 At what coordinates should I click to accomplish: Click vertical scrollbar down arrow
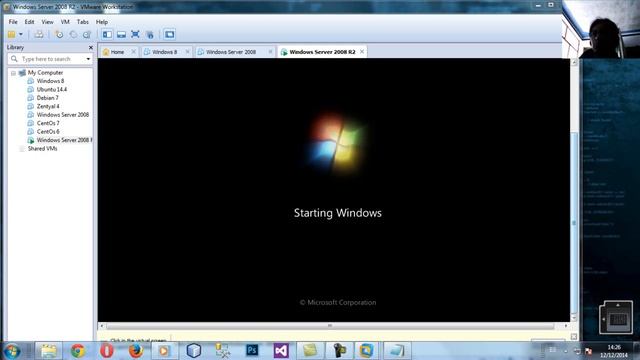[x=574, y=317]
